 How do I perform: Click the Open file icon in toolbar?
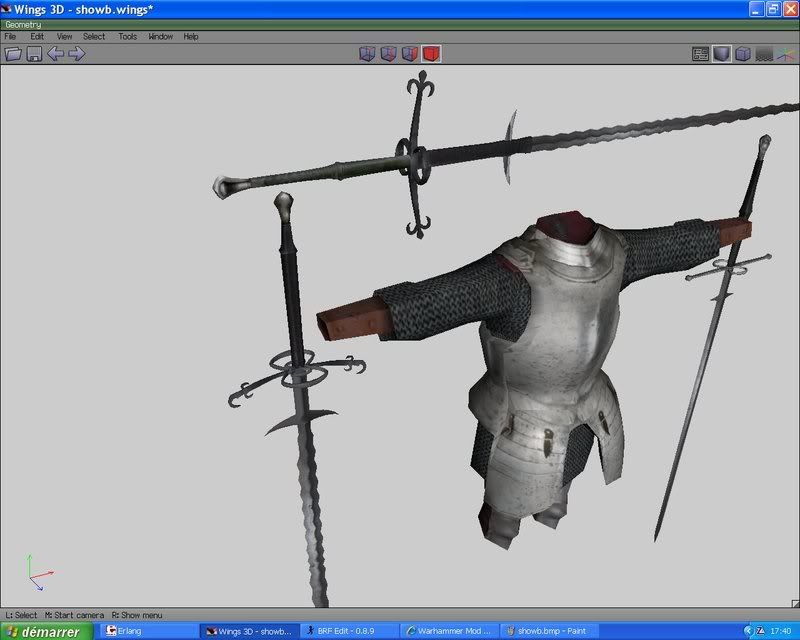point(13,54)
